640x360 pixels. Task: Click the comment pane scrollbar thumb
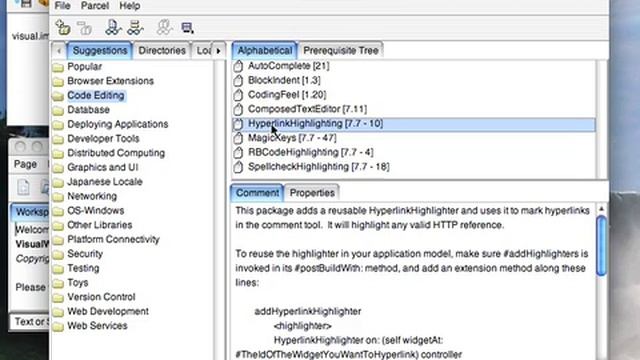[601, 246]
